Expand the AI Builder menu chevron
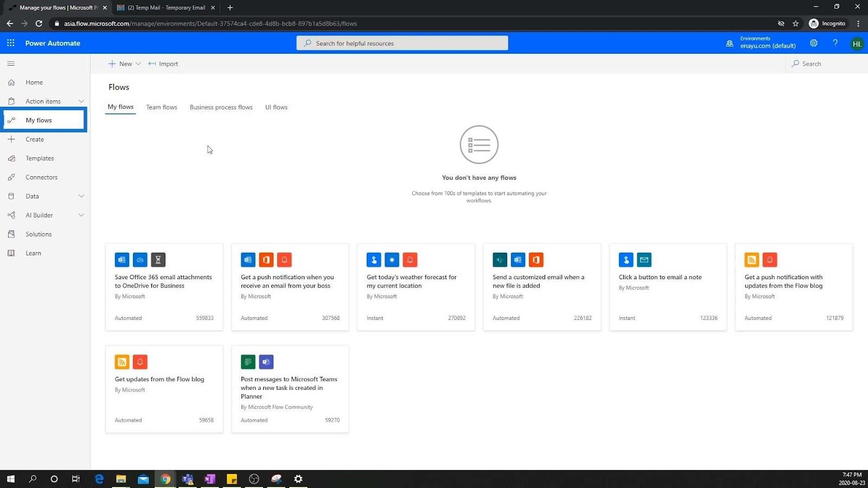Viewport: 868px width, 488px height. [81, 215]
